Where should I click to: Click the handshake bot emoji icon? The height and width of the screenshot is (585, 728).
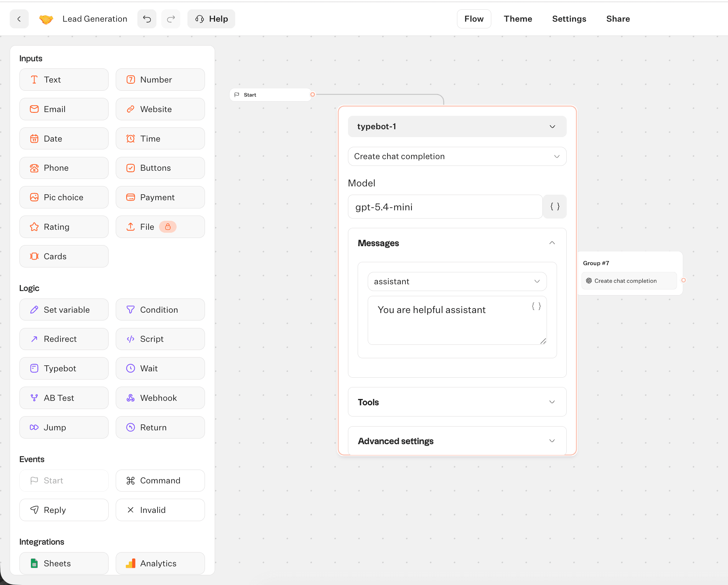(x=46, y=19)
